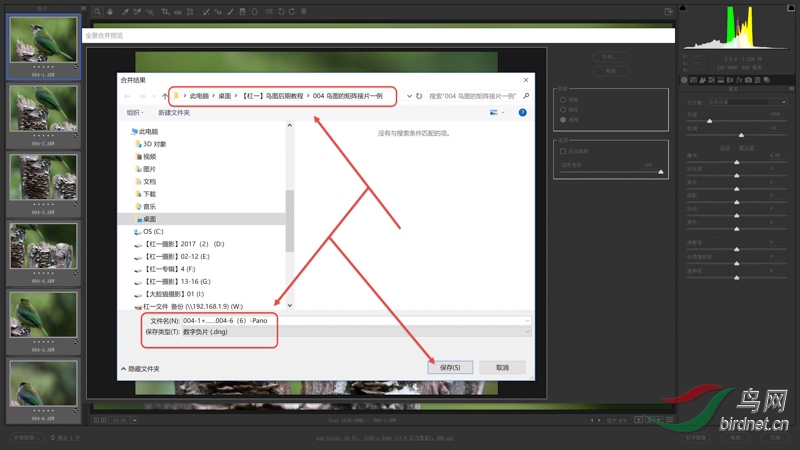This screenshot has width=800, height=450.
Task: Click the Back arrow in the save dialog
Action: click(x=128, y=96)
